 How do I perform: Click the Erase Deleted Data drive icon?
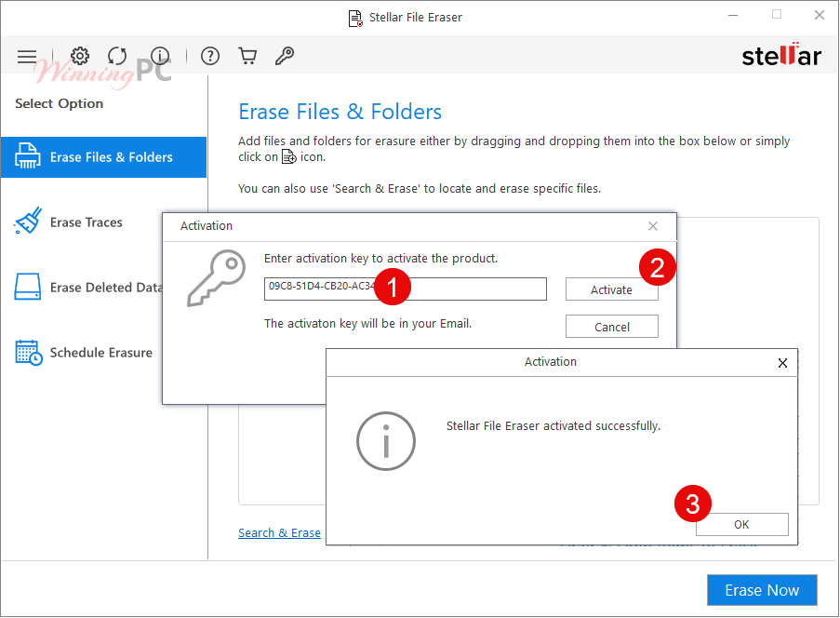point(27,287)
